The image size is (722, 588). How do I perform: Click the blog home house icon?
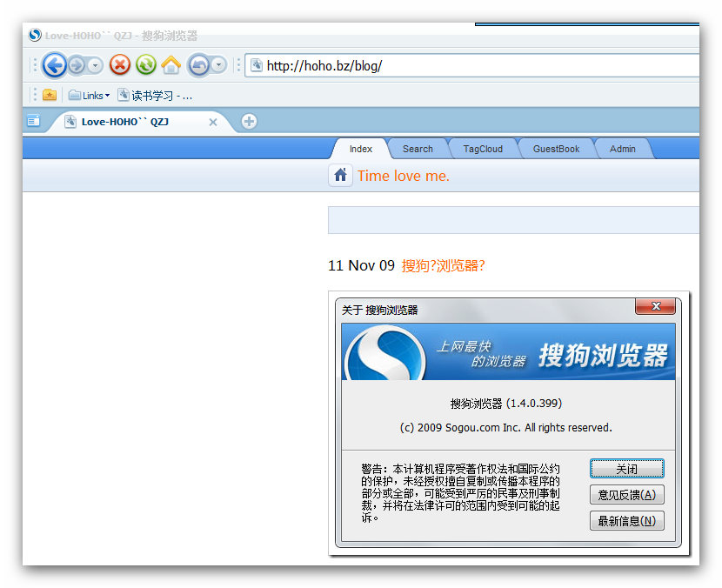coord(340,176)
